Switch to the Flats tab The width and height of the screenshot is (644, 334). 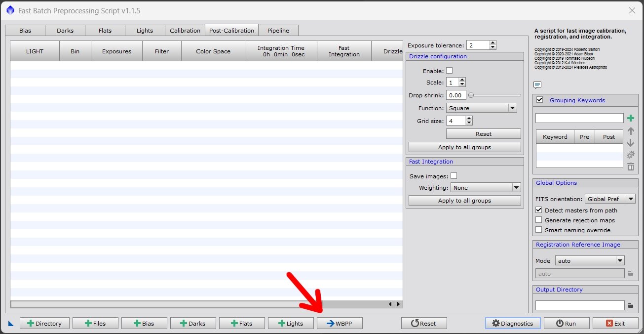coord(105,30)
